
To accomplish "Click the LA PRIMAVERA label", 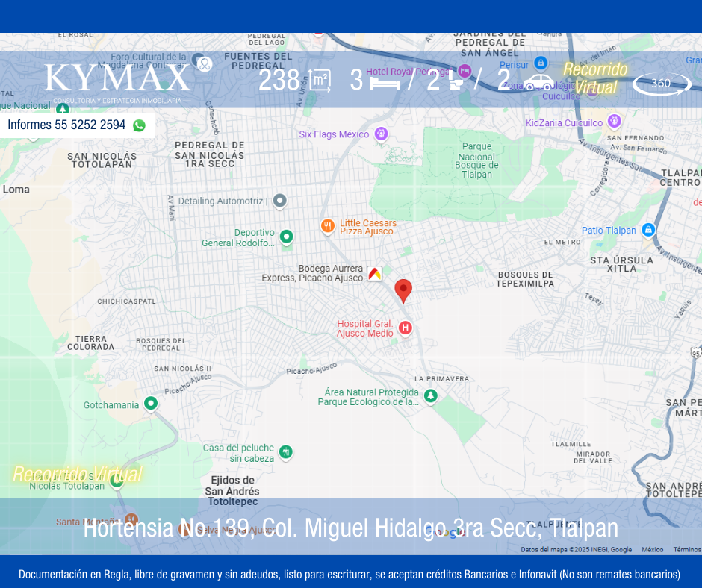I will tap(441, 378).
